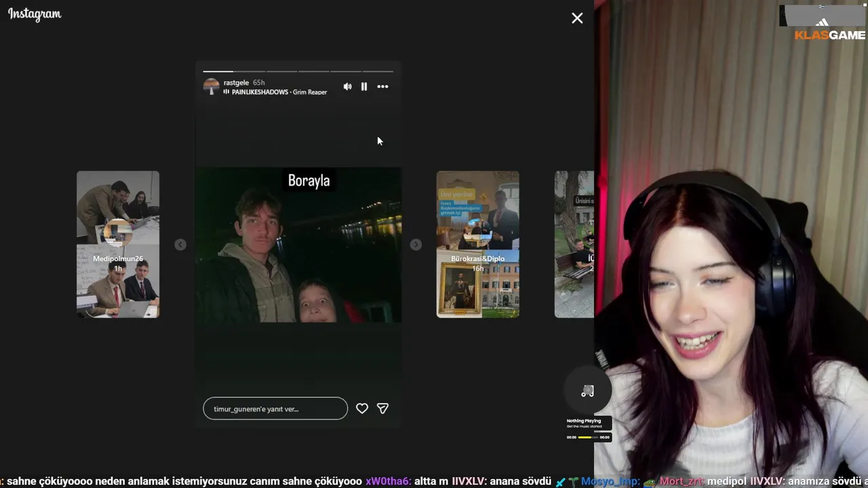The image size is (868, 488).
Task: Go to previous story arrow
Action: (180, 245)
